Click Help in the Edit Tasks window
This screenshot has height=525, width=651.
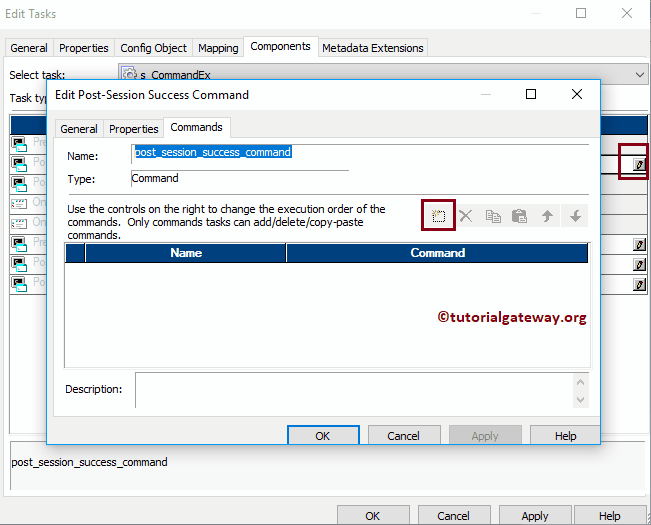click(609, 515)
